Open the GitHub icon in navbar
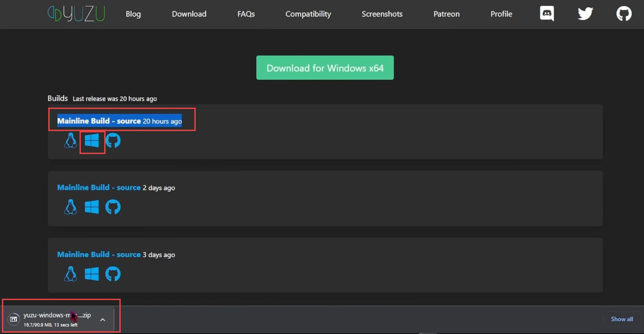644x334 pixels. [624, 14]
